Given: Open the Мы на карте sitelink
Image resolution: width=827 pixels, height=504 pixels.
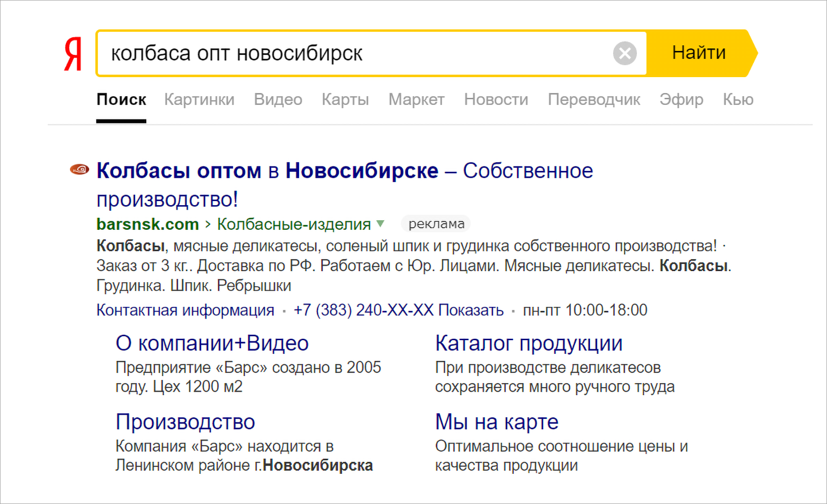Looking at the screenshot, I should pos(497,422).
